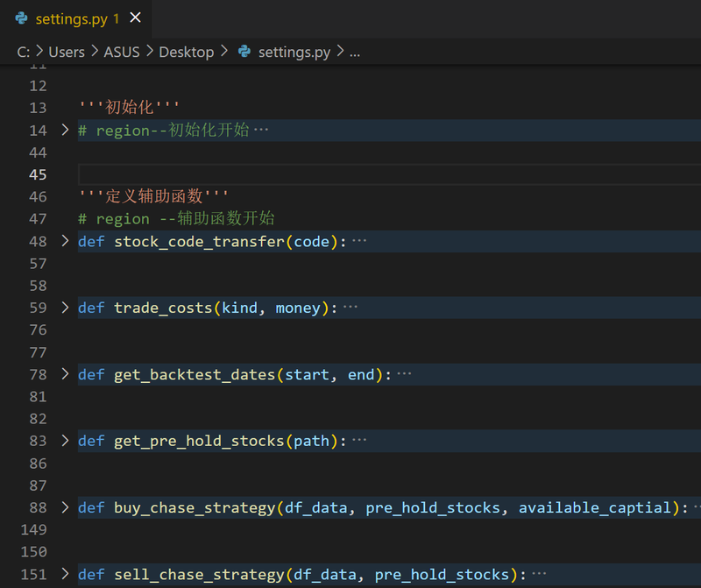This screenshot has height=588, width=701.
Task: Open settings.py breadcrumb item
Action: [294, 53]
